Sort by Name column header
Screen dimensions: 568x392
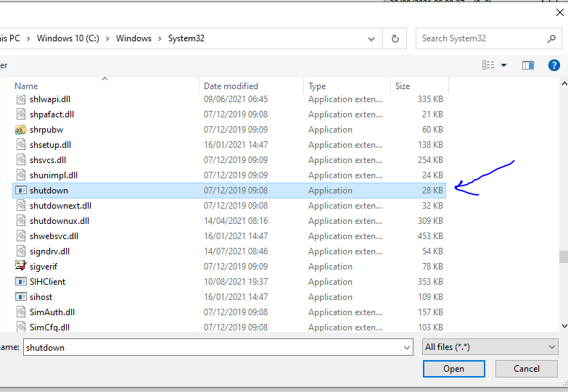pyautogui.click(x=26, y=86)
